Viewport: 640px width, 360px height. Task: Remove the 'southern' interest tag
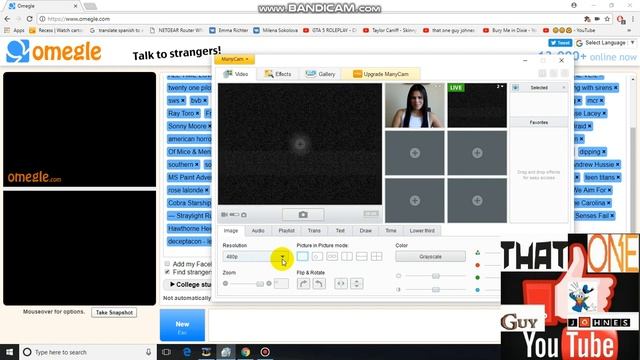(197, 164)
